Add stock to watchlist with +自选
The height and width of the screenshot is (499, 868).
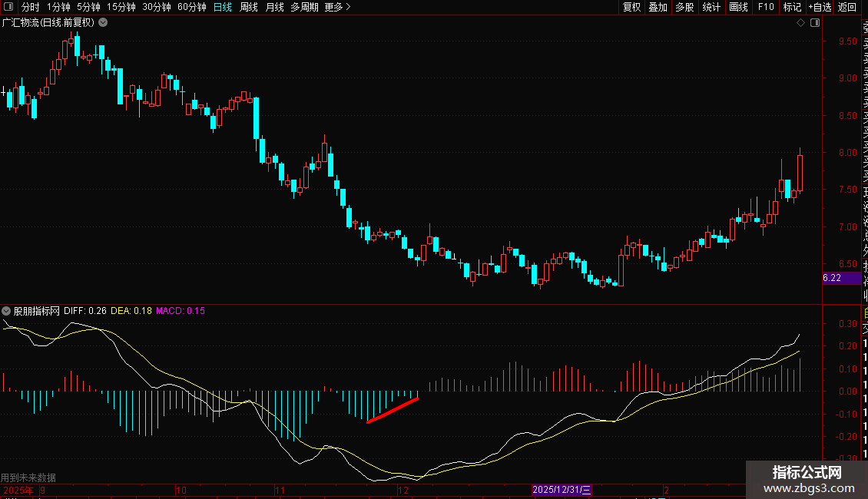click(820, 7)
